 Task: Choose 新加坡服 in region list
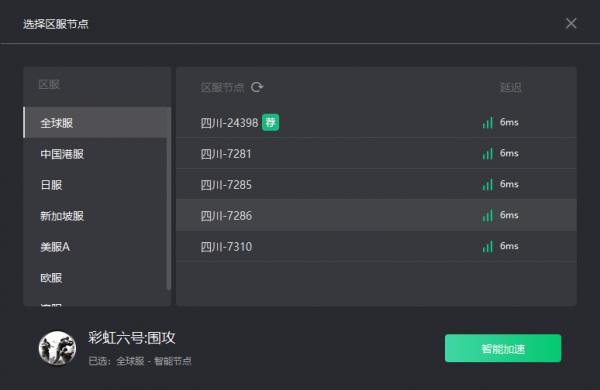click(95, 216)
